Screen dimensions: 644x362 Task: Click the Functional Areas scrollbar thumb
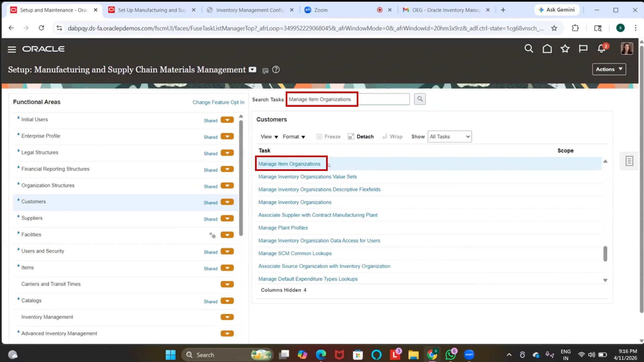click(x=241, y=178)
